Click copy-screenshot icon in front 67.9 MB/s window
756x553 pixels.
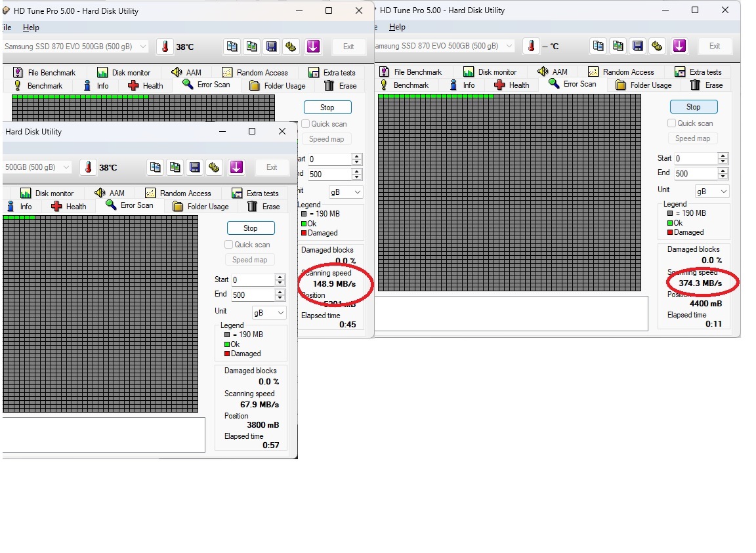coord(175,167)
